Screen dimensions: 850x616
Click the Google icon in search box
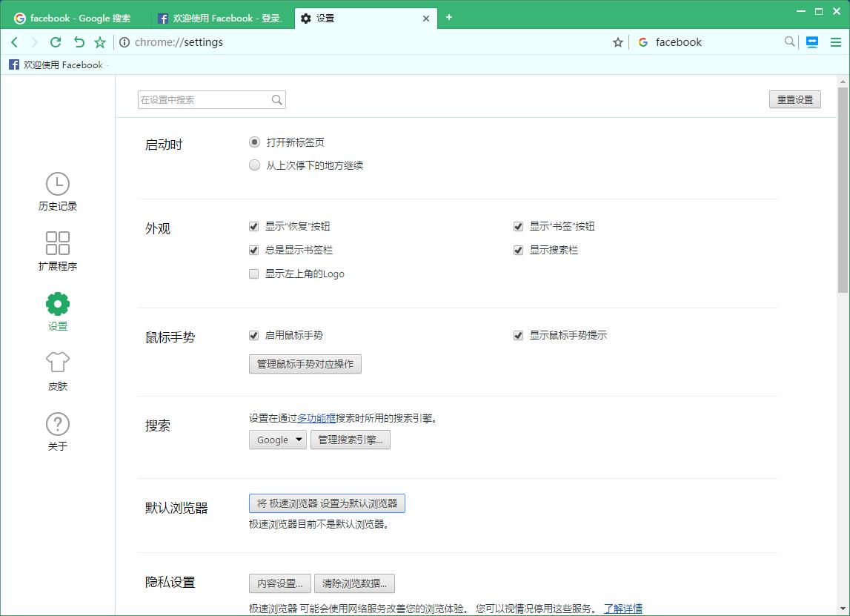643,42
